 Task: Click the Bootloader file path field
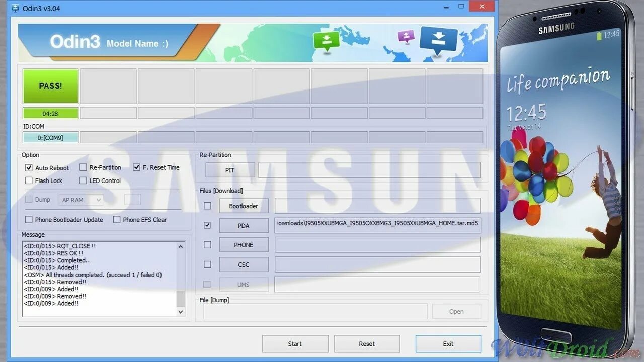pos(377,206)
